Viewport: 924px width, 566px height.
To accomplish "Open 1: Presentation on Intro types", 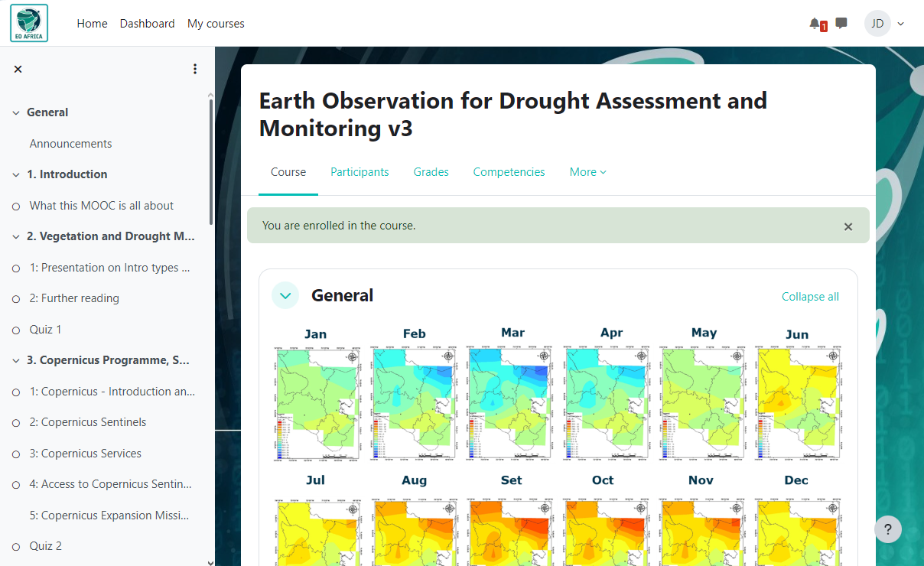I will click(x=110, y=268).
